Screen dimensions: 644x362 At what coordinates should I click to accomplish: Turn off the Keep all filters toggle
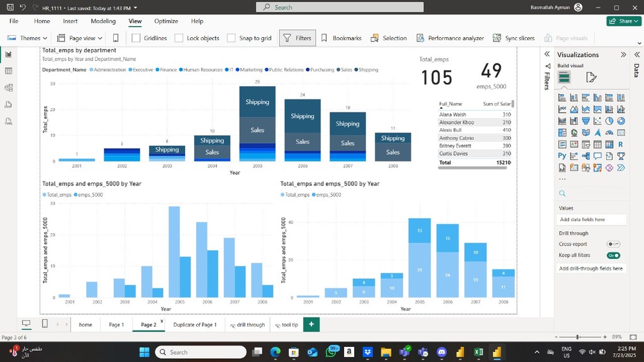[x=613, y=255]
